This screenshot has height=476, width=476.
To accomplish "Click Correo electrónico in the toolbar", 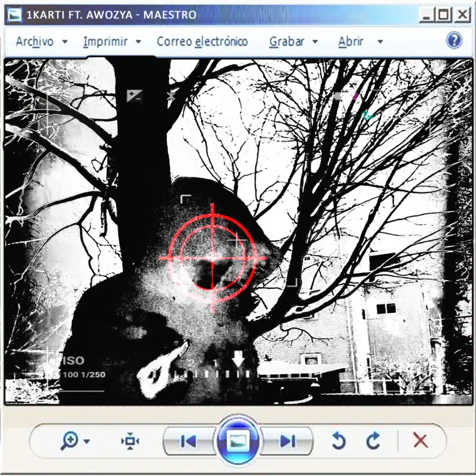I will point(202,41).
